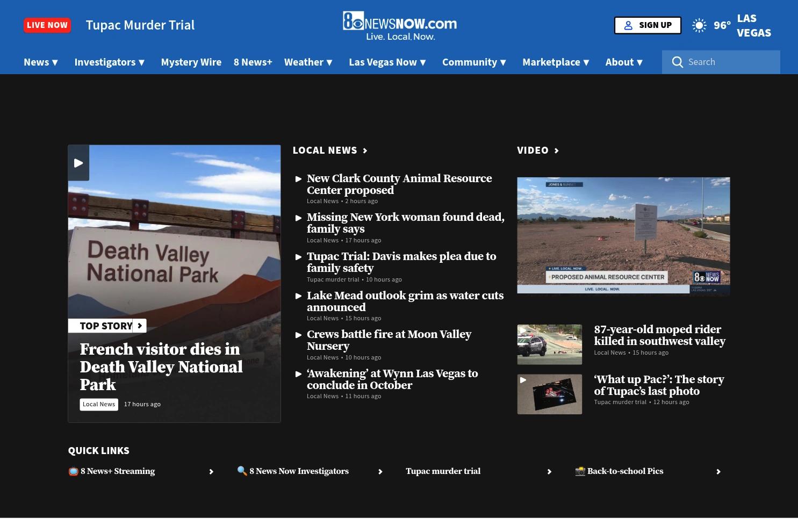Open the Mystery Wire menu item

pos(191,62)
